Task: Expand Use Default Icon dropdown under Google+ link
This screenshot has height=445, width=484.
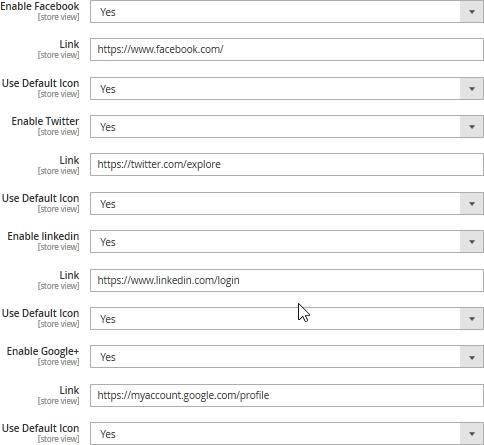Action: click(287, 434)
